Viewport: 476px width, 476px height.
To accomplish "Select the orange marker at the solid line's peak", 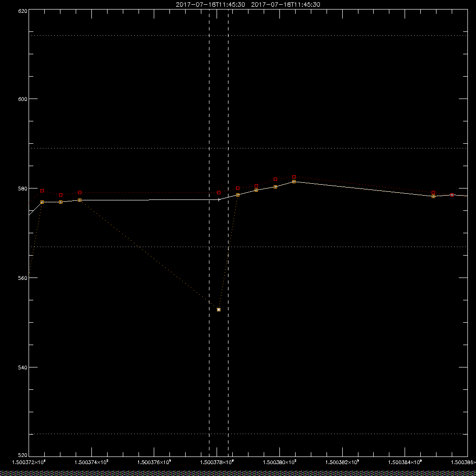I will click(294, 181).
